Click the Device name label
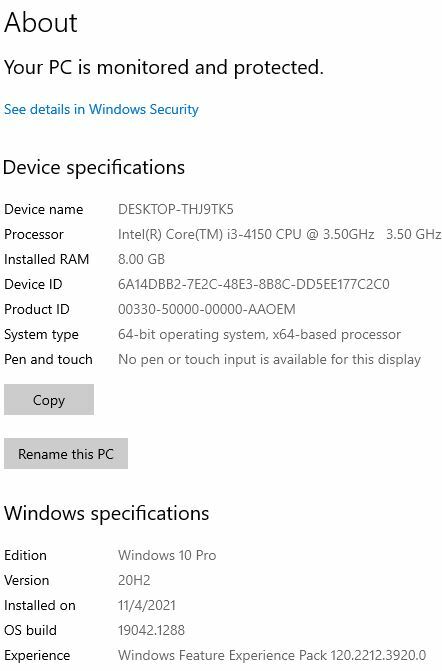The width and height of the screenshot is (442, 671). (x=44, y=209)
